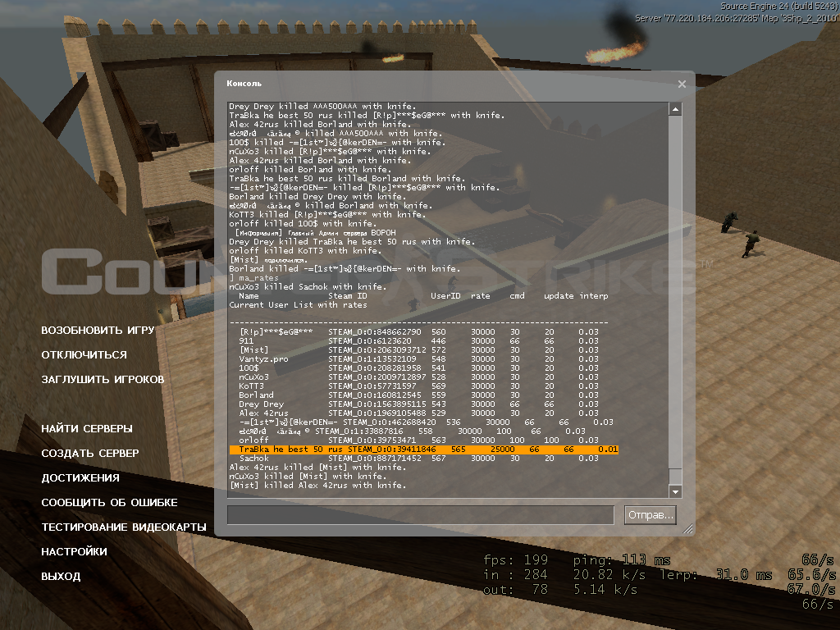This screenshot has width=840, height=630.
Task: Click the console scrollbar thumb
Action: pyautogui.click(x=675, y=477)
